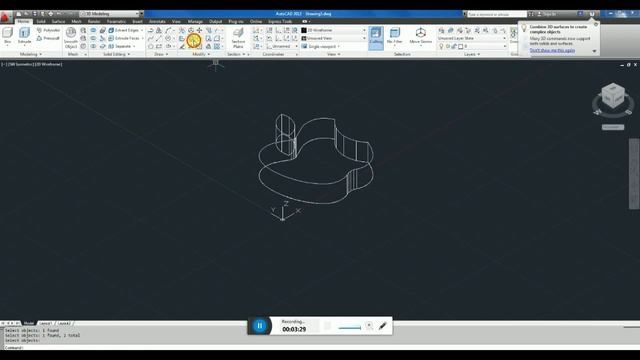This screenshot has width=640, height=360.
Task: Click the ViewCube in the drawing area
Action: (x=613, y=96)
